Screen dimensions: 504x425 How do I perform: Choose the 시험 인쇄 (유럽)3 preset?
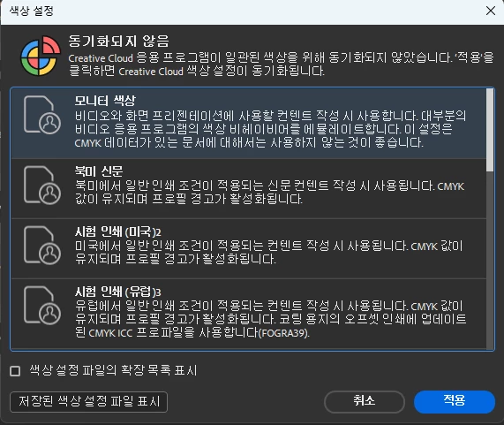(248, 314)
